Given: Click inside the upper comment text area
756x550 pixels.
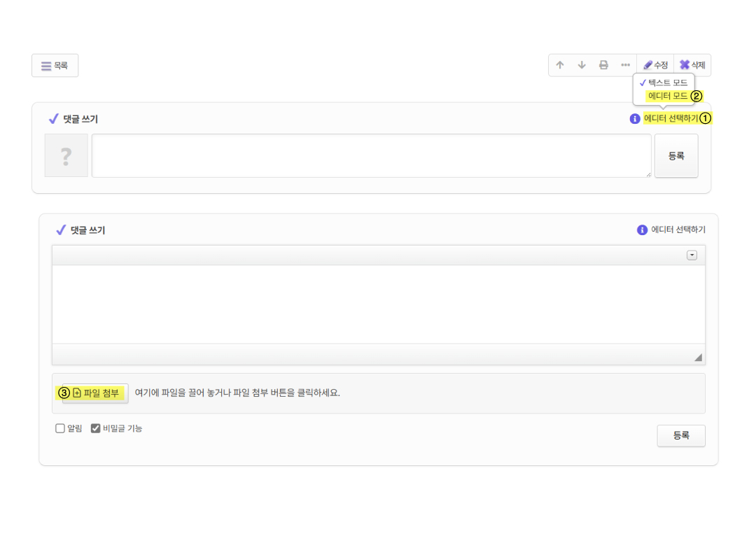Looking at the screenshot, I should [371, 156].
